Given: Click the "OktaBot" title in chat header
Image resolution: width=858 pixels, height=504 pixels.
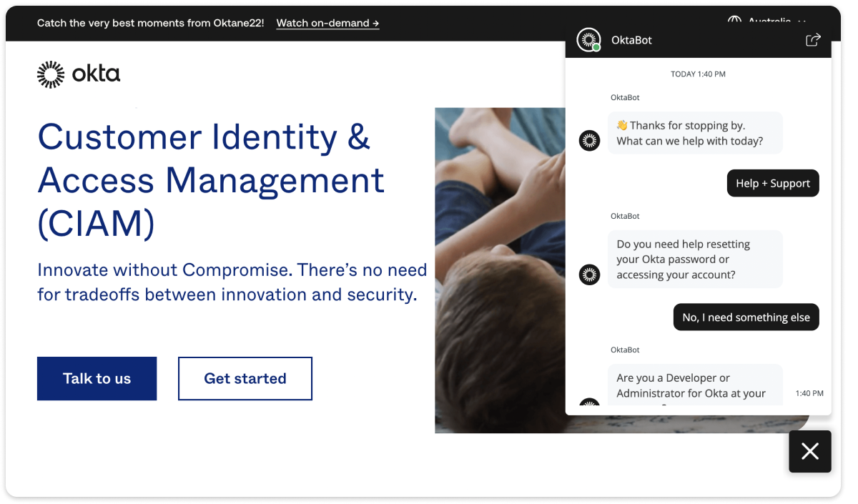Looking at the screenshot, I should click(631, 40).
